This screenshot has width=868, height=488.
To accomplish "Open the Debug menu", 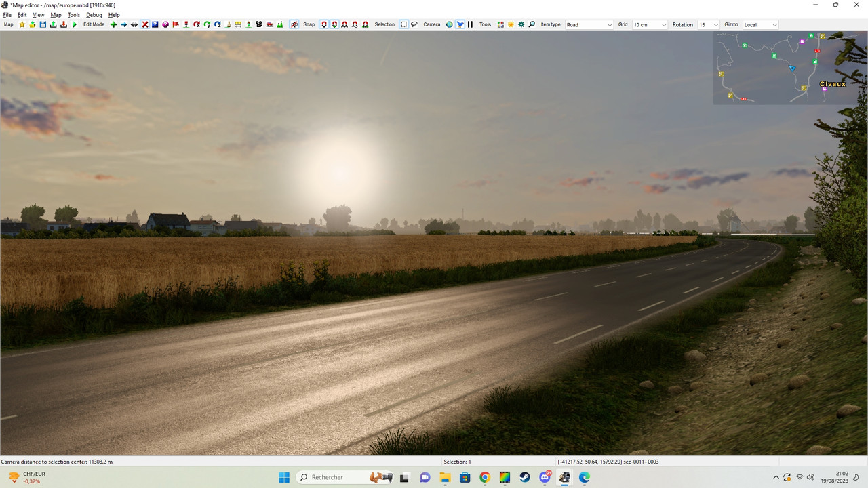I will pos(94,15).
